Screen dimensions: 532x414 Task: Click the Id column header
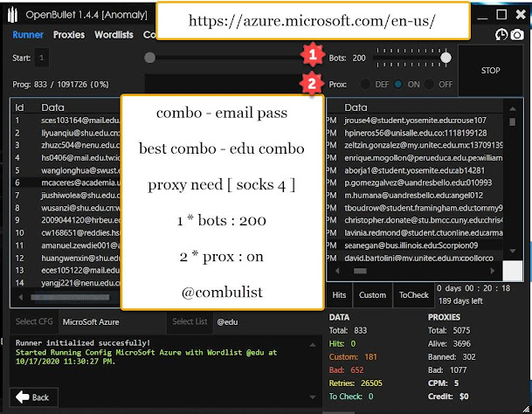pos(20,107)
